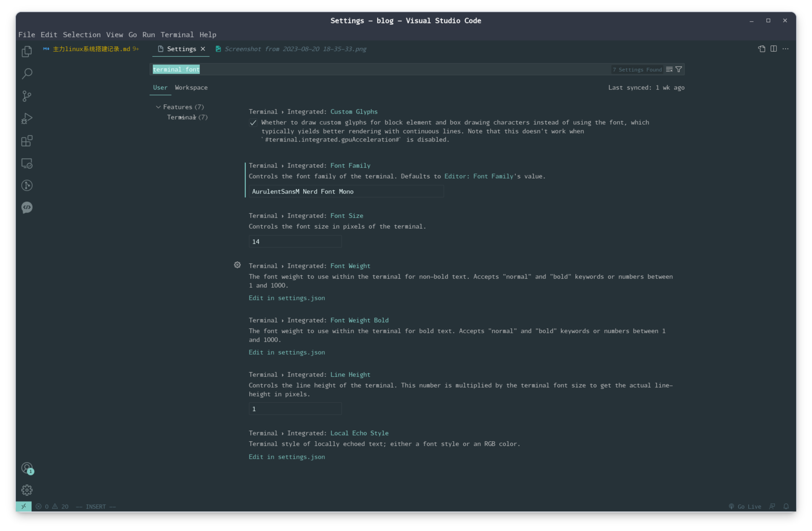The image size is (812, 531).
Task: Open the Terminal menu
Action: coord(177,35)
